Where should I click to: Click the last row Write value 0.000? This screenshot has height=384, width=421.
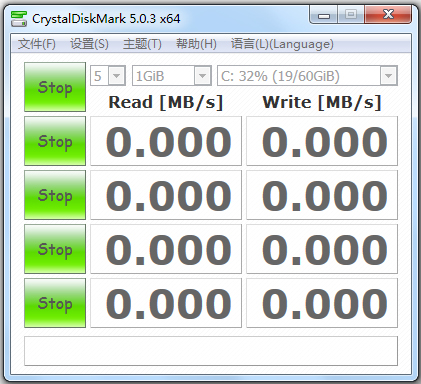click(322, 303)
